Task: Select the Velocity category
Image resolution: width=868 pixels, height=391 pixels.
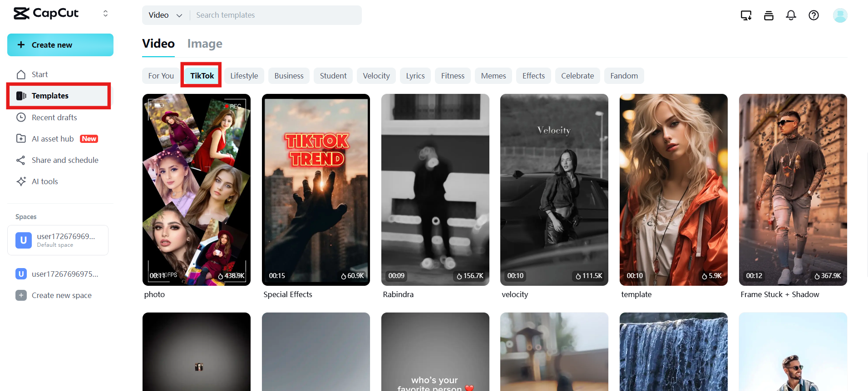Action: pyautogui.click(x=376, y=76)
